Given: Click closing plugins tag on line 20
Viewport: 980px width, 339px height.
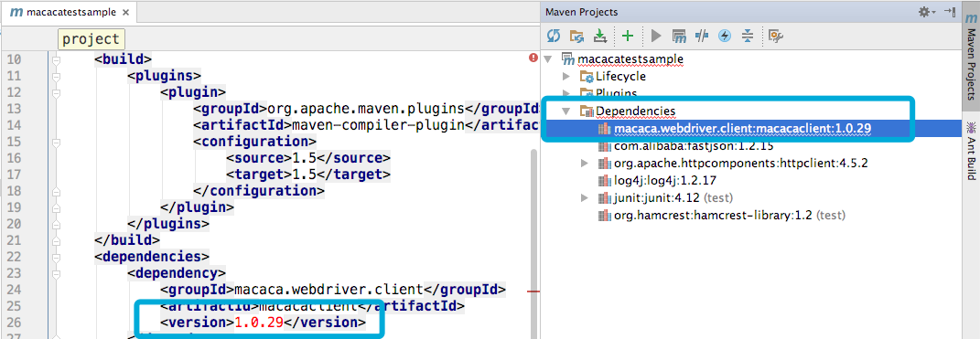Looking at the screenshot, I should coord(168,224).
